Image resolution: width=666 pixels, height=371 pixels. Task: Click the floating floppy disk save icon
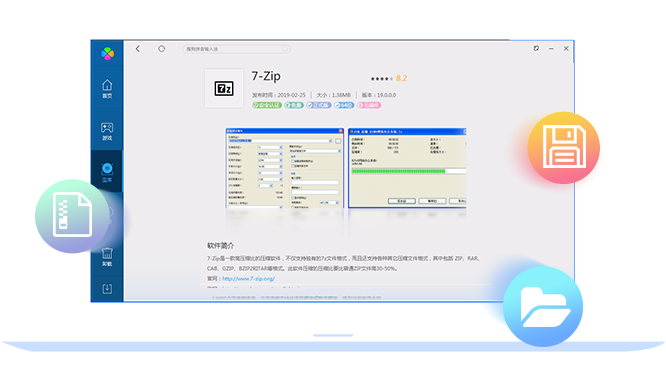(564, 147)
